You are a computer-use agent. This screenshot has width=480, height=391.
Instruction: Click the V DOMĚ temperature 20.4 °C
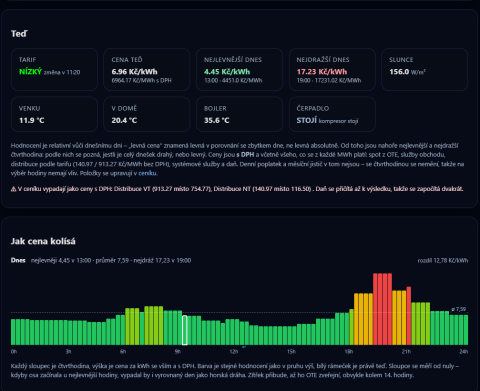click(x=124, y=120)
